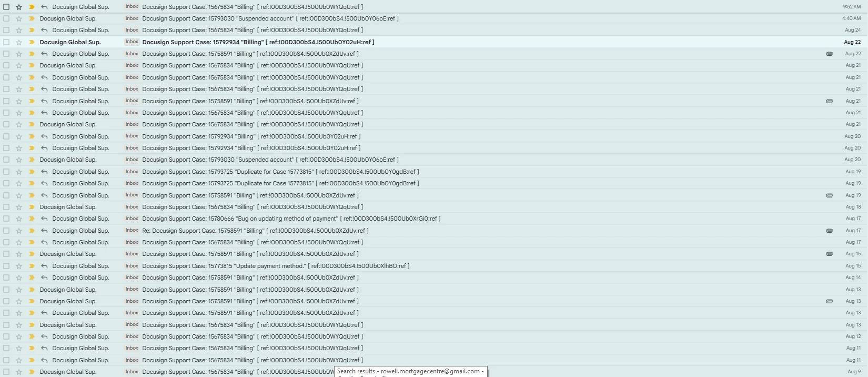Click attachment icon on Re: Docusign email
This screenshot has width=868, height=377.
[830, 231]
